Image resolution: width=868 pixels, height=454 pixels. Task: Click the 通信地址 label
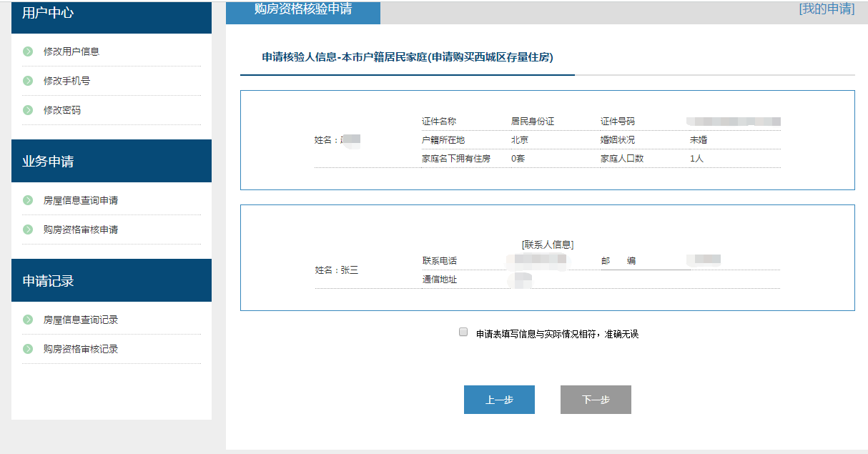[x=440, y=280]
